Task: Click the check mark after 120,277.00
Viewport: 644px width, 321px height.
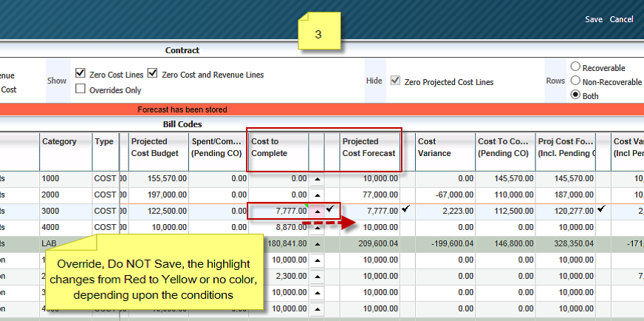Action: 601,209
